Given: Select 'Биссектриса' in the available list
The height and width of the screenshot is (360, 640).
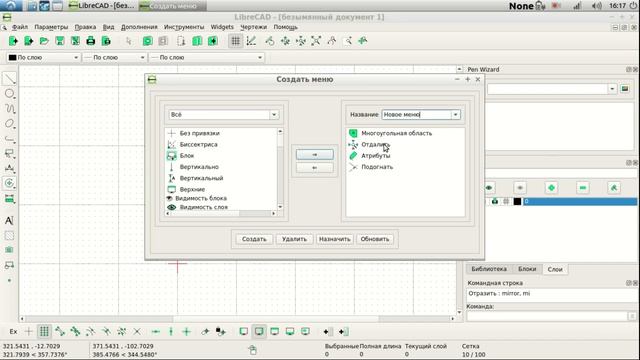Looking at the screenshot, I should click(x=198, y=144).
